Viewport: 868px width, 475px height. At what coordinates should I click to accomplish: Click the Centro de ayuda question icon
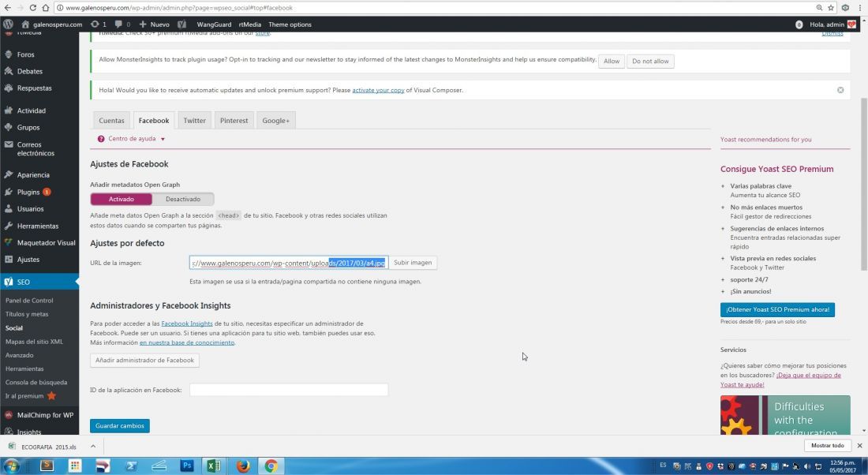[x=101, y=139]
